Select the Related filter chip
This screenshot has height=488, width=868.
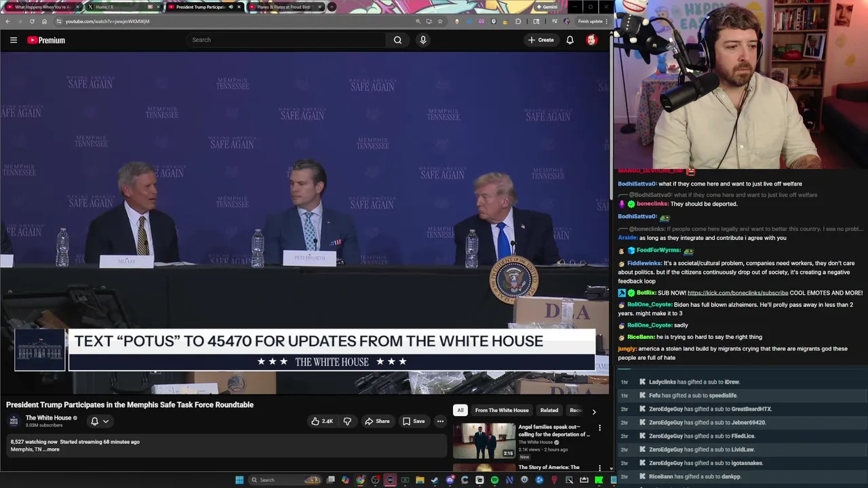[x=549, y=410]
